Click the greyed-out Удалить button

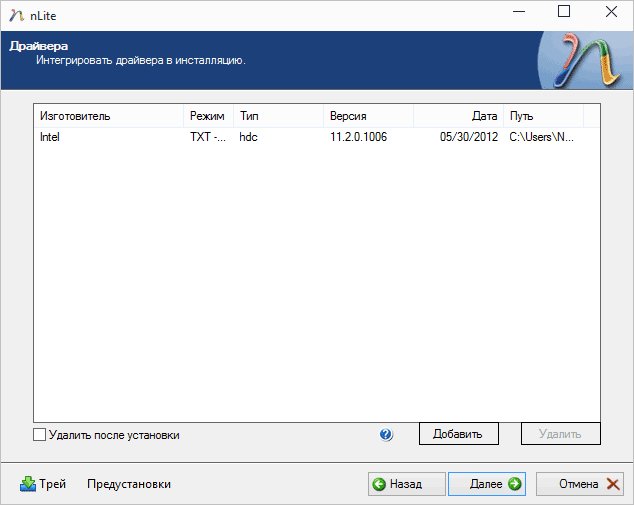pos(560,433)
